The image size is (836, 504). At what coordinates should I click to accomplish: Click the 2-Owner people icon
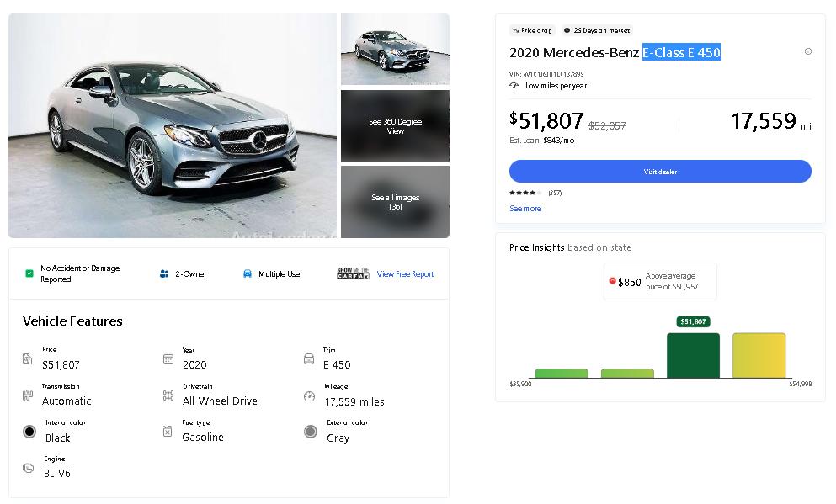[x=164, y=273]
